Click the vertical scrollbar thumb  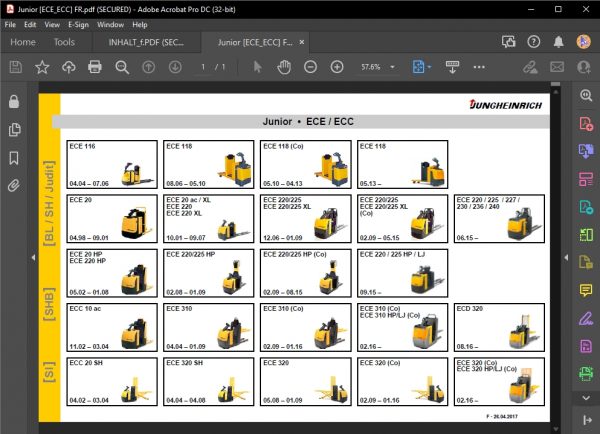click(556, 84)
